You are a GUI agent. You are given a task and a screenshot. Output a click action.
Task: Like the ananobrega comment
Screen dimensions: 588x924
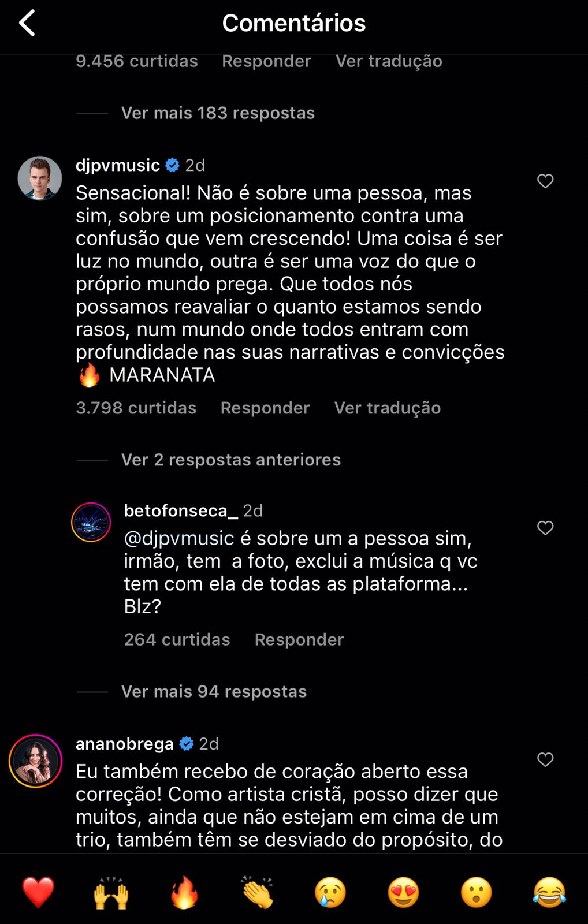click(545, 759)
